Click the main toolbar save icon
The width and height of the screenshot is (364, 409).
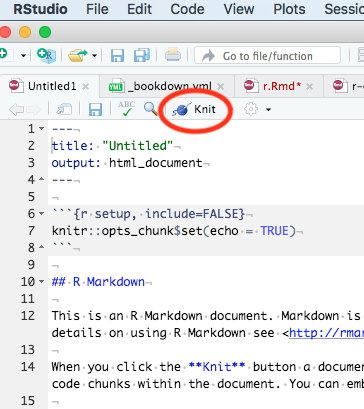tap(117, 56)
